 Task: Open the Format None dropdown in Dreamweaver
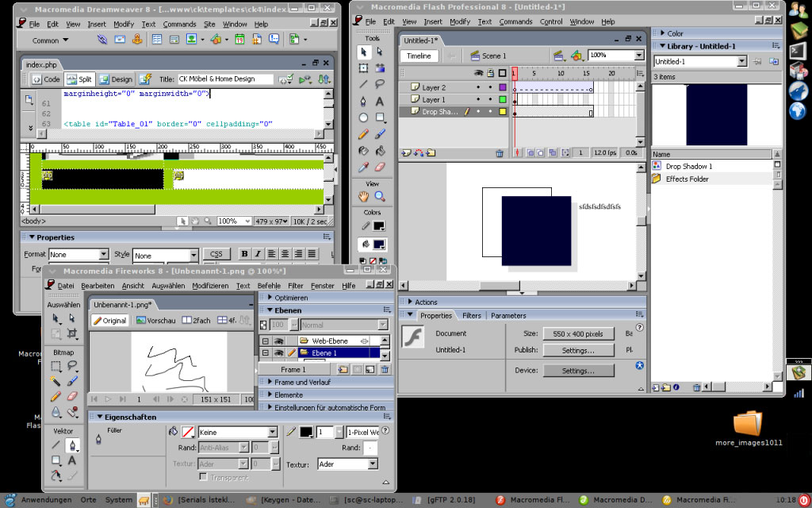click(104, 255)
